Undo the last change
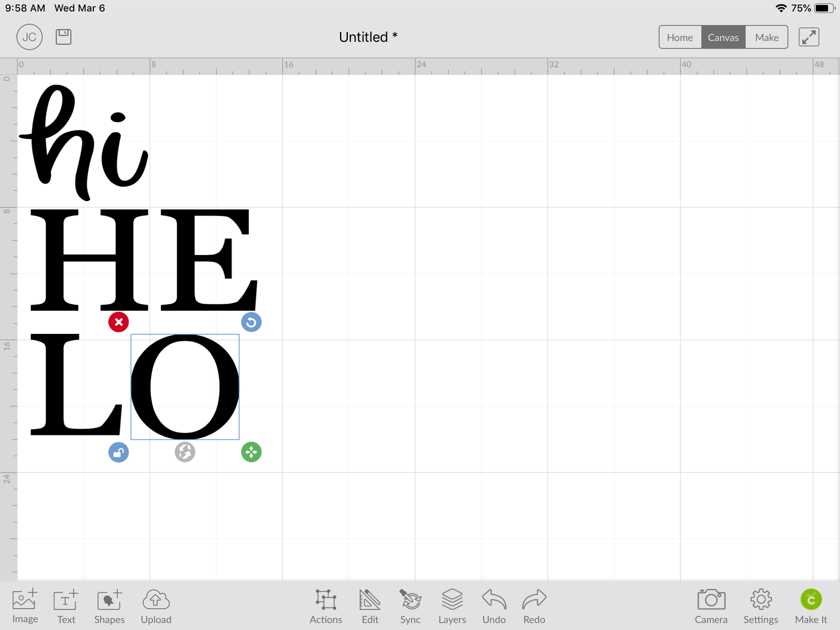The height and width of the screenshot is (630, 840). [494, 606]
